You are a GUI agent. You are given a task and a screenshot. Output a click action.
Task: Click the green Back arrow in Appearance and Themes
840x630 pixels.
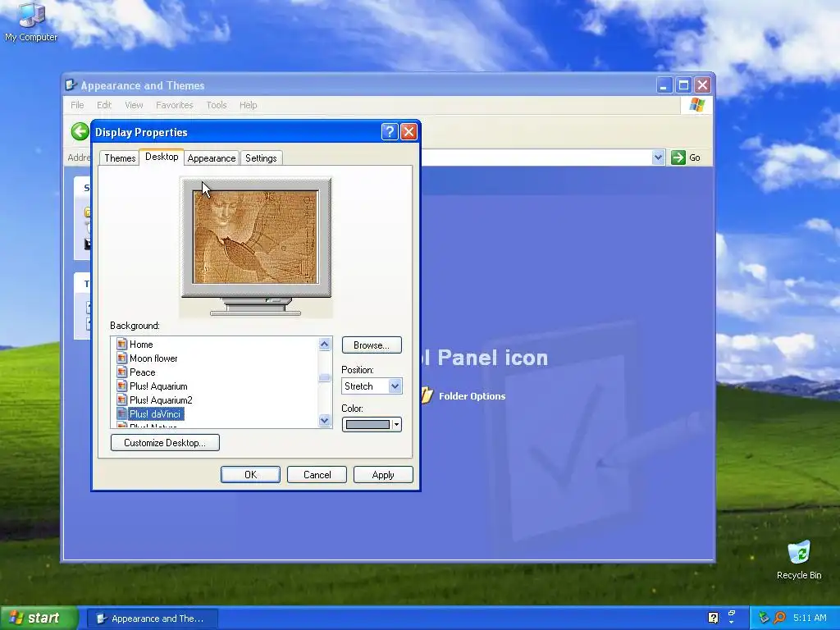tap(80, 131)
